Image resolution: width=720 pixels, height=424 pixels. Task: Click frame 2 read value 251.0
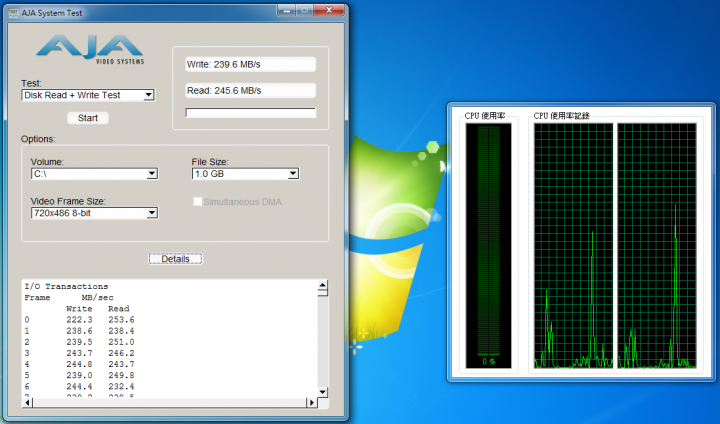click(x=121, y=342)
